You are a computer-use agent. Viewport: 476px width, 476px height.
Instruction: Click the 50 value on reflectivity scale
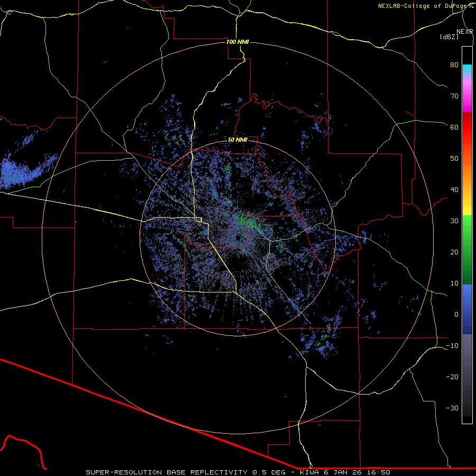coord(454,159)
